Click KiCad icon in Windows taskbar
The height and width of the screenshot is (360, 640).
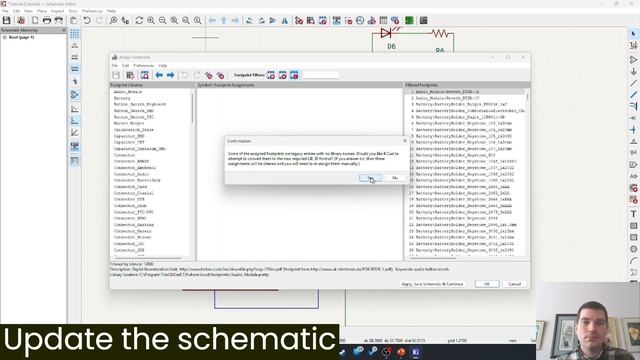pos(416,352)
